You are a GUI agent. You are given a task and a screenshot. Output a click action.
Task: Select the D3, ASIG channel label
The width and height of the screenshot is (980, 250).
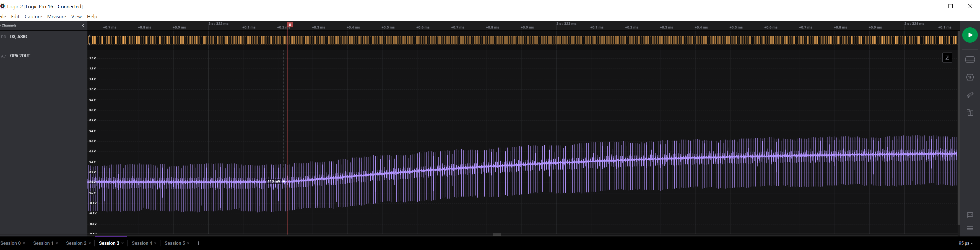pyautogui.click(x=19, y=37)
